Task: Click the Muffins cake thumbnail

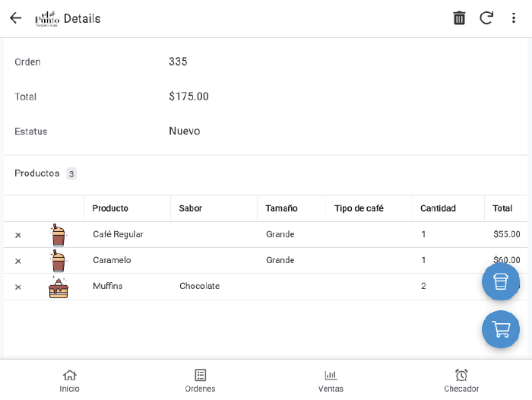Action: [59, 287]
